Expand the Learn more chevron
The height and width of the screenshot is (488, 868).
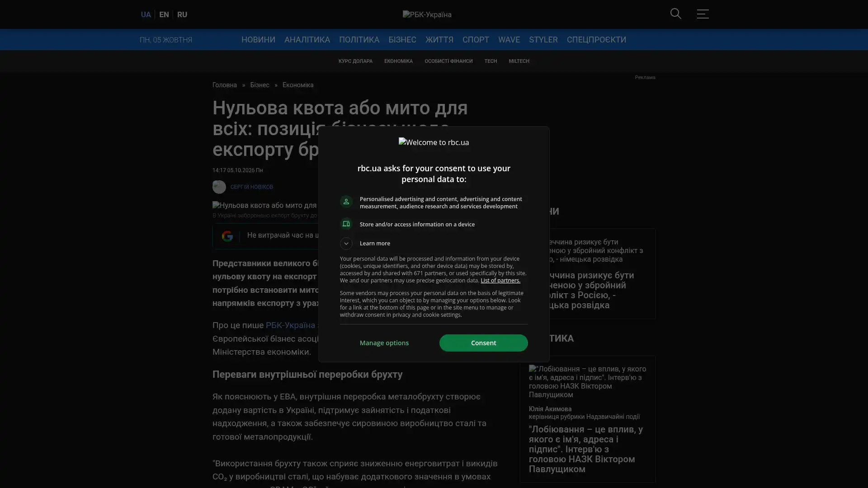(346, 244)
